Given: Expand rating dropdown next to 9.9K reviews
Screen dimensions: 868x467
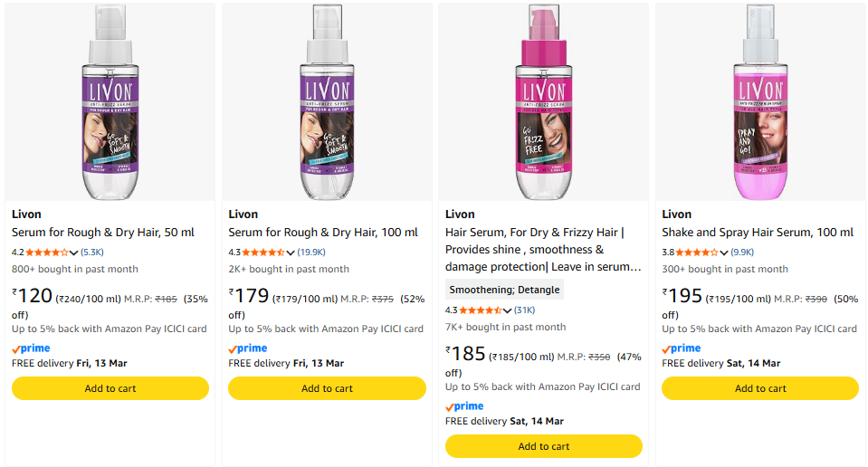Looking at the screenshot, I should pos(725,253).
